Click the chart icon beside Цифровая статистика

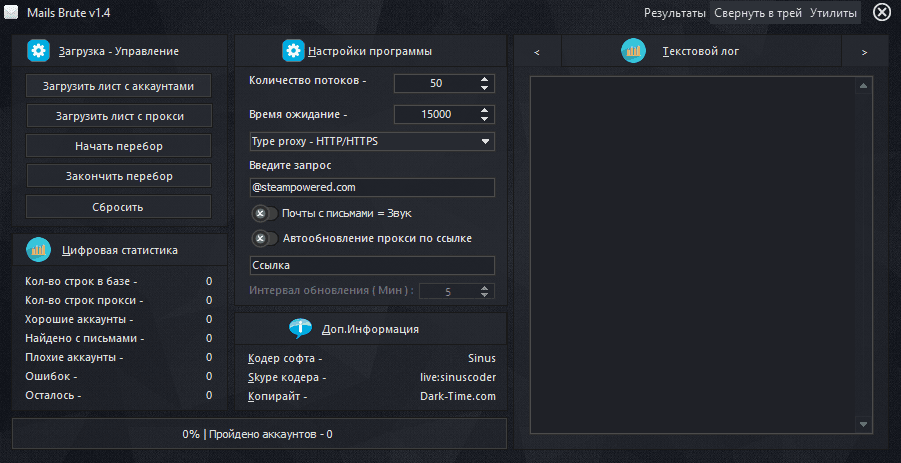click(38, 249)
